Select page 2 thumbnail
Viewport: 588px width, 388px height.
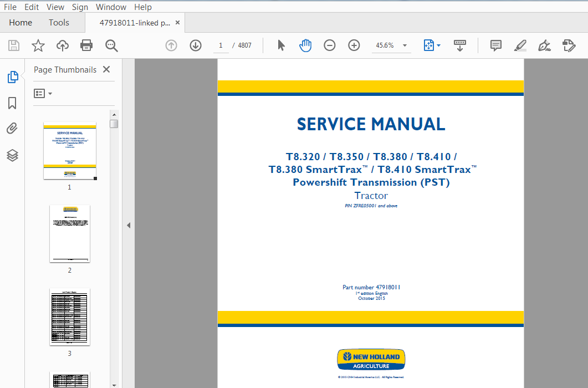pos(70,234)
